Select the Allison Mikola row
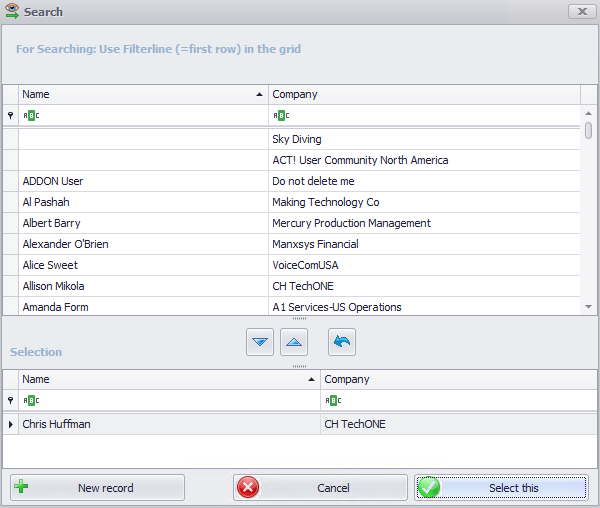The image size is (600, 508). click(x=292, y=287)
